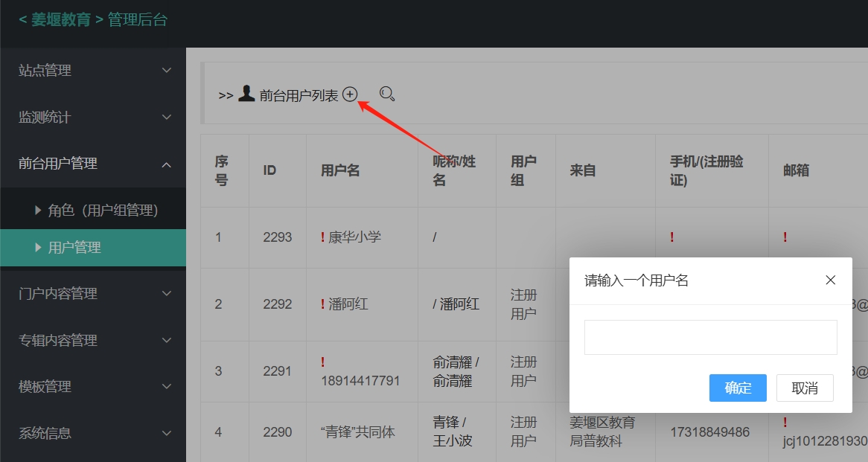Click the 确定 button in the dialog
The image size is (868, 462).
pyautogui.click(x=738, y=388)
